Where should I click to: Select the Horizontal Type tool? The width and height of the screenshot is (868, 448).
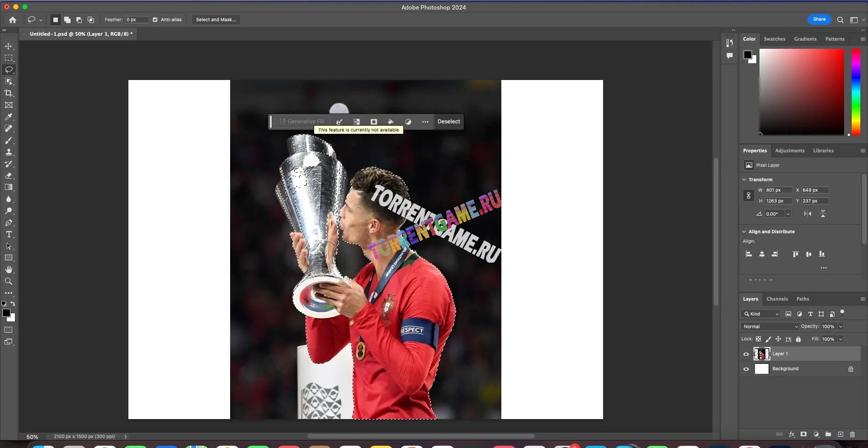(9, 235)
